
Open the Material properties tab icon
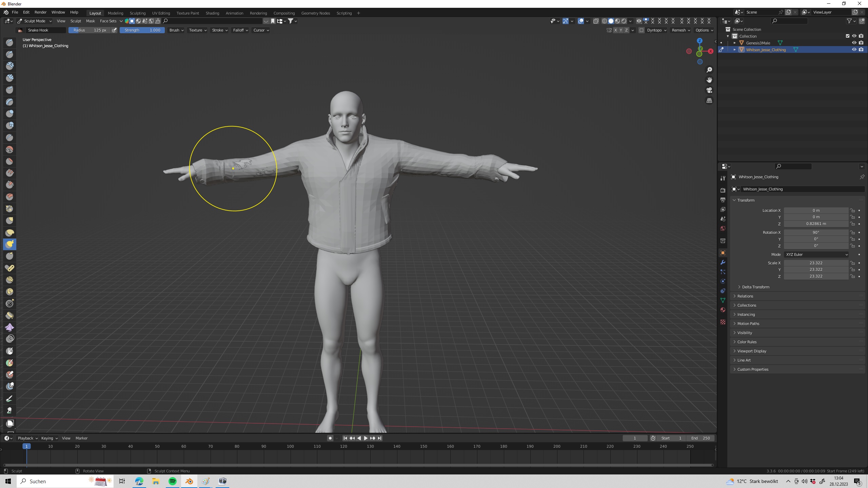pyautogui.click(x=723, y=310)
